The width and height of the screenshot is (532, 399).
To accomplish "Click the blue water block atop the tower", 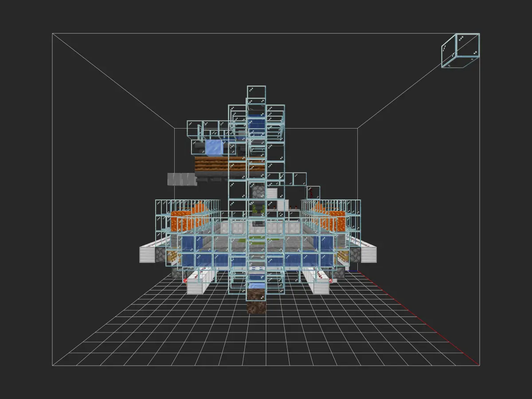I will pyautogui.click(x=256, y=122).
